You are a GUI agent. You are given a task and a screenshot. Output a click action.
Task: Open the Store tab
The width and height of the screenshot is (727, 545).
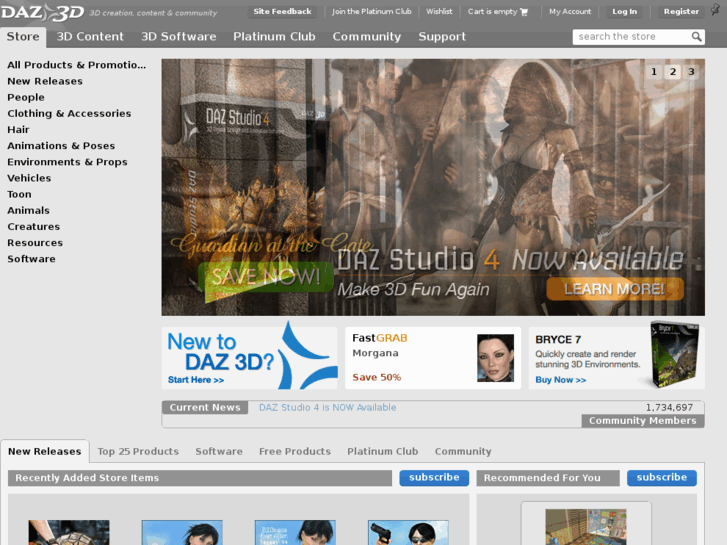coord(23,37)
